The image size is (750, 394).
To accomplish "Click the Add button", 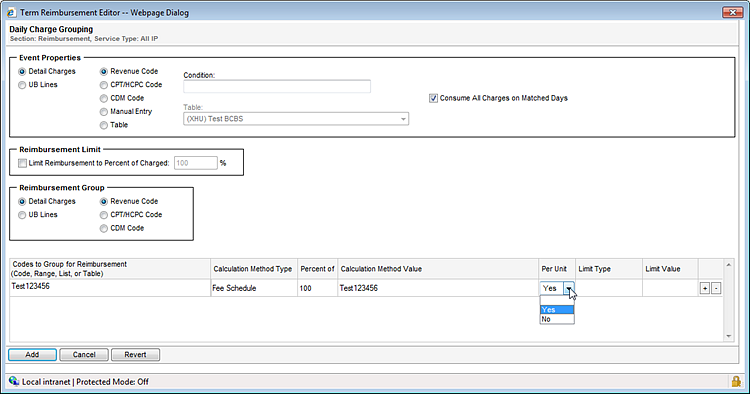I will 33,355.
